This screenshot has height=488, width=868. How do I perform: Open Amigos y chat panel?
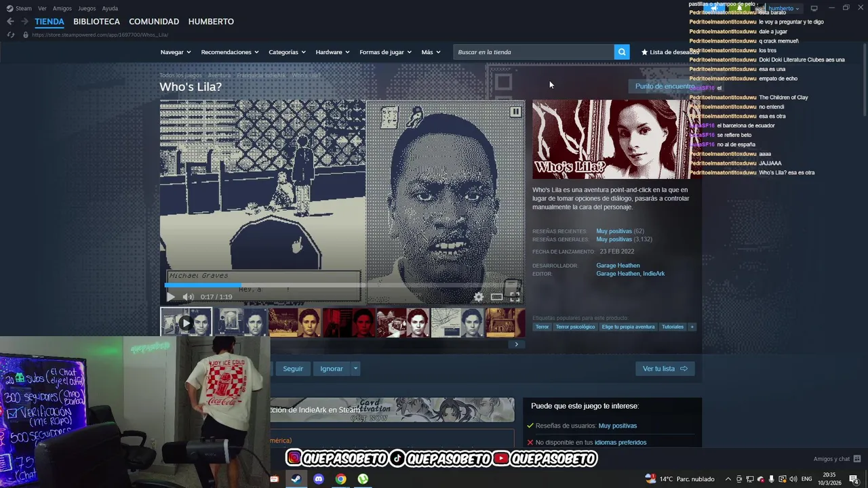click(837, 459)
